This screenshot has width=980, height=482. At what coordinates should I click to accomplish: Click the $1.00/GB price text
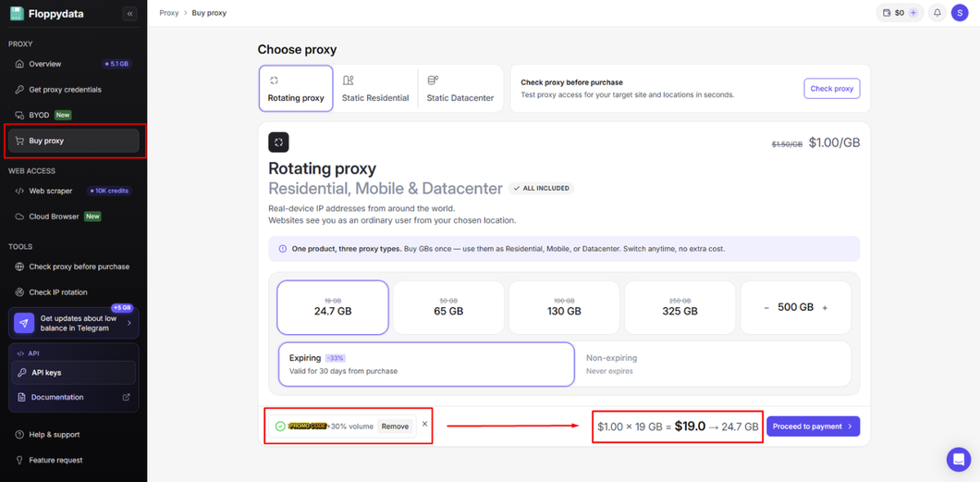click(x=834, y=142)
